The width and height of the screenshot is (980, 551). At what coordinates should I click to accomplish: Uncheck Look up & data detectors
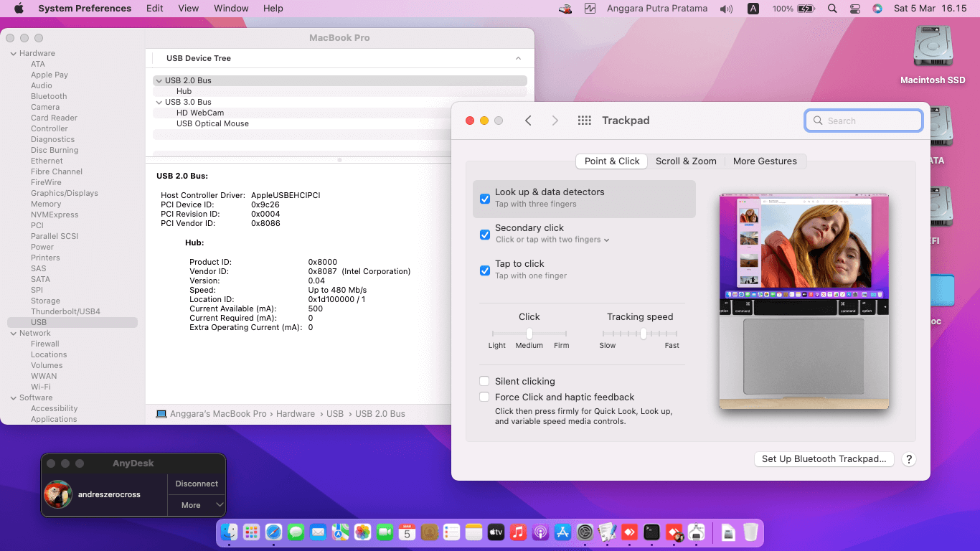tap(485, 199)
